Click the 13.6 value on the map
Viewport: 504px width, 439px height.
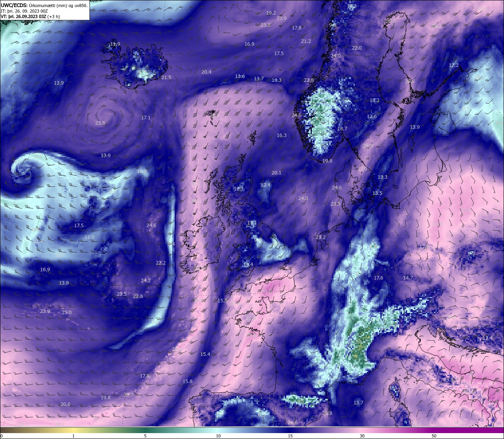240,76
